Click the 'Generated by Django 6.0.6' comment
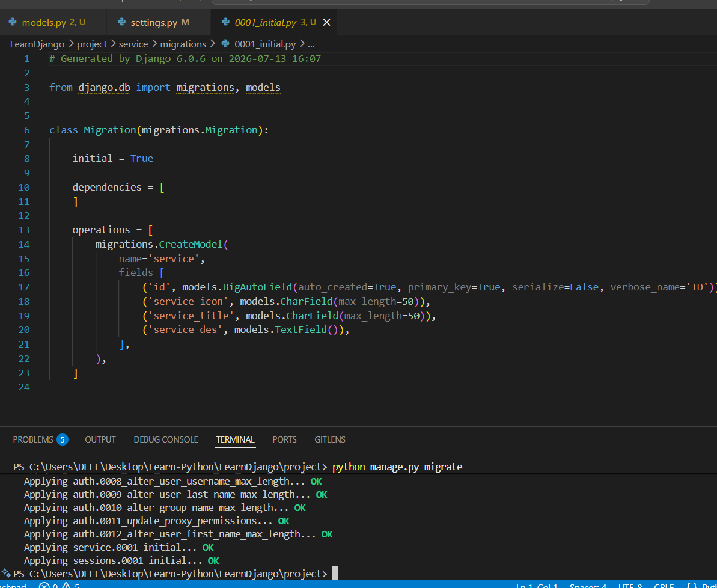 point(185,58)
